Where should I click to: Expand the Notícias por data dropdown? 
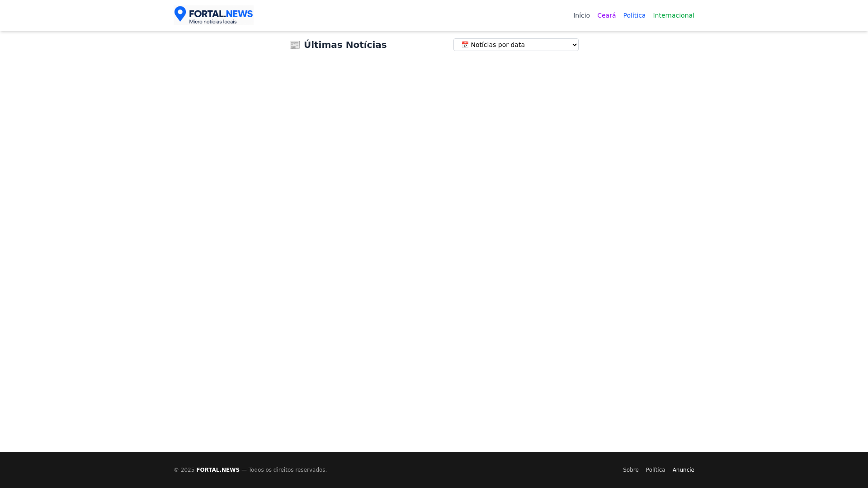click(516, 45)
